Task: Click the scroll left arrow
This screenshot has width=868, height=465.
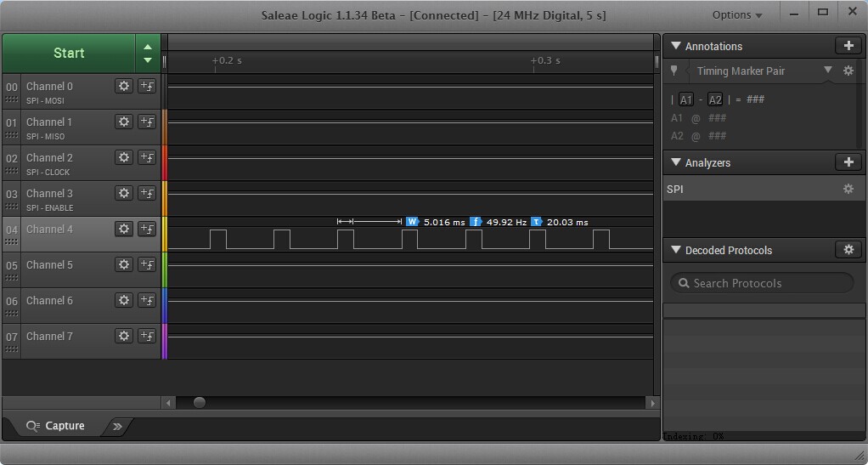Action: [168, 403]
